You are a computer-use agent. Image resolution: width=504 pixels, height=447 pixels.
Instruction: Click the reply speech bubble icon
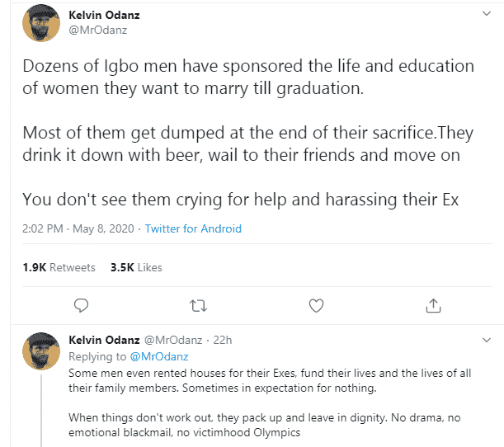click(81, 306)
